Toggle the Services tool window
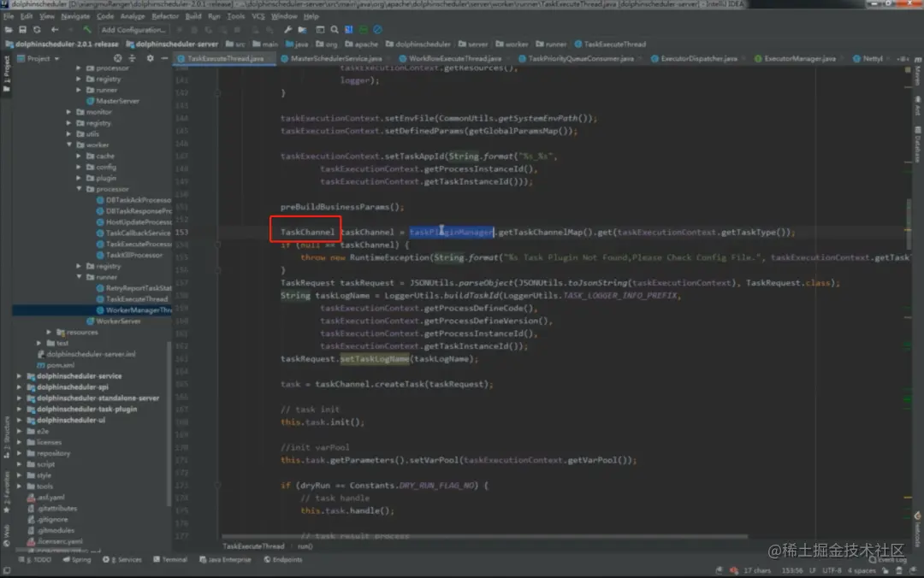Viewport: 924px width, 578px height. click(x=122, y=560)
